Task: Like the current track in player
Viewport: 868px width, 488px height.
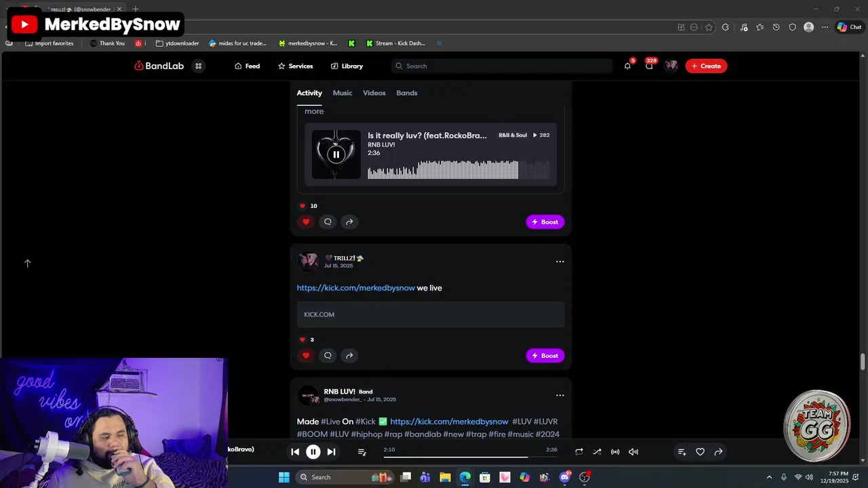Action: (x=701, y=452)
